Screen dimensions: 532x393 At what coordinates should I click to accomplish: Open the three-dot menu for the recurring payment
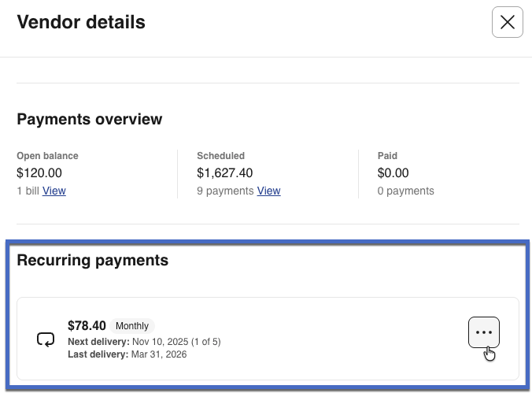click(484, 333)
